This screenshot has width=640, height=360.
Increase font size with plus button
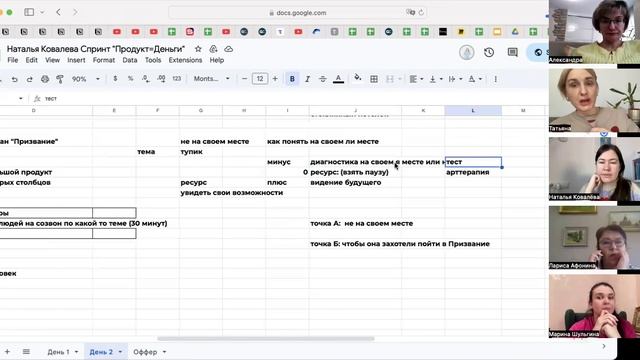pyautogui.click(x=275, y=79)
